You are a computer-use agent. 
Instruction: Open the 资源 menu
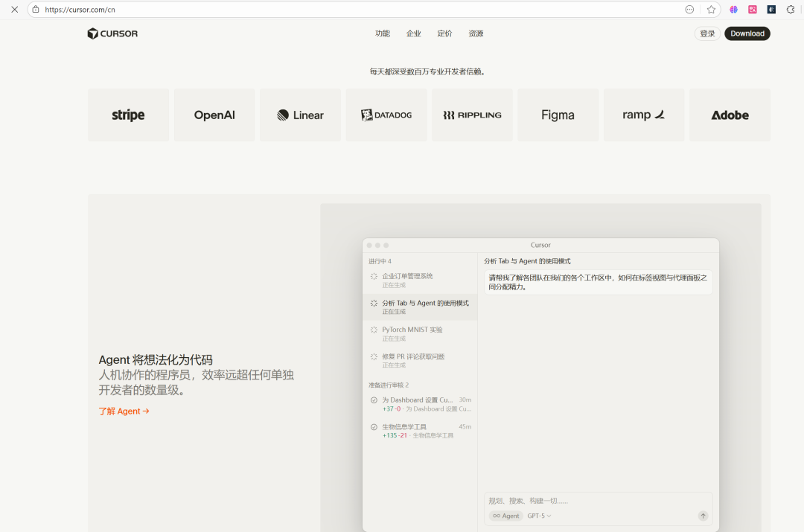point(476,33)
